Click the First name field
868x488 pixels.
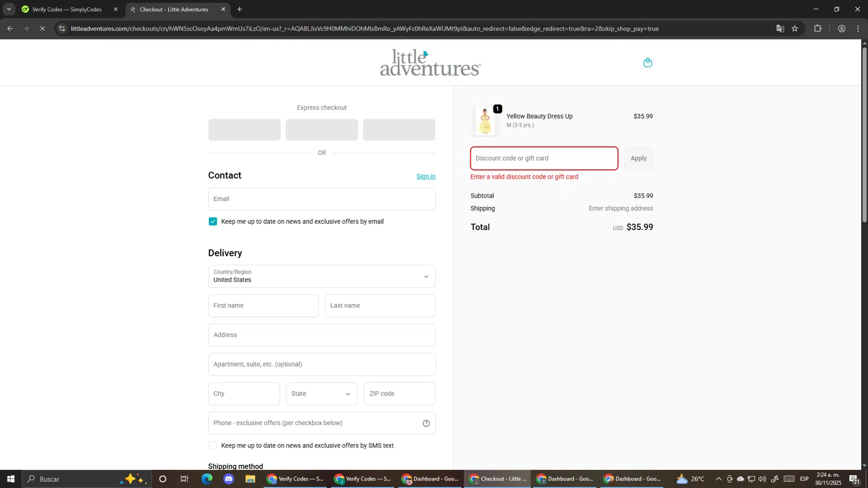[263, 306]
